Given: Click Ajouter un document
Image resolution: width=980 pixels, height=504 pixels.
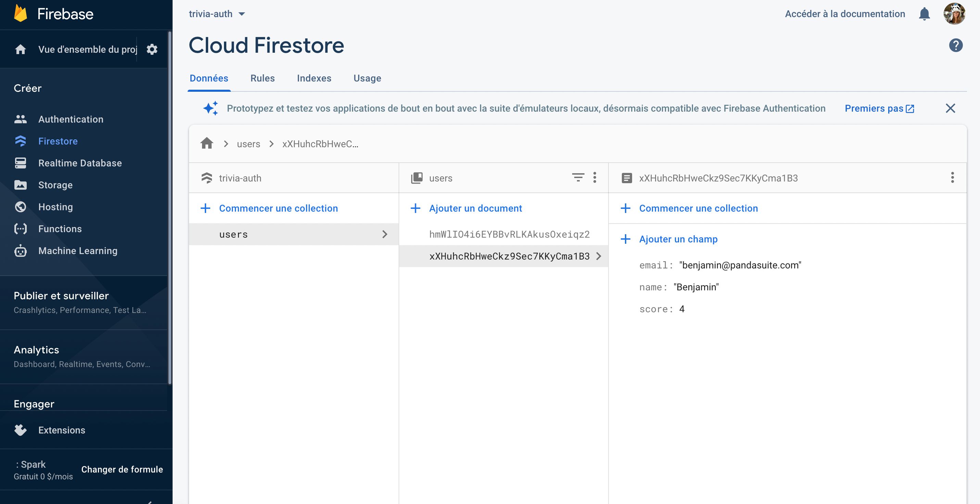Looking at the screenshot, I should coord(475,208).
